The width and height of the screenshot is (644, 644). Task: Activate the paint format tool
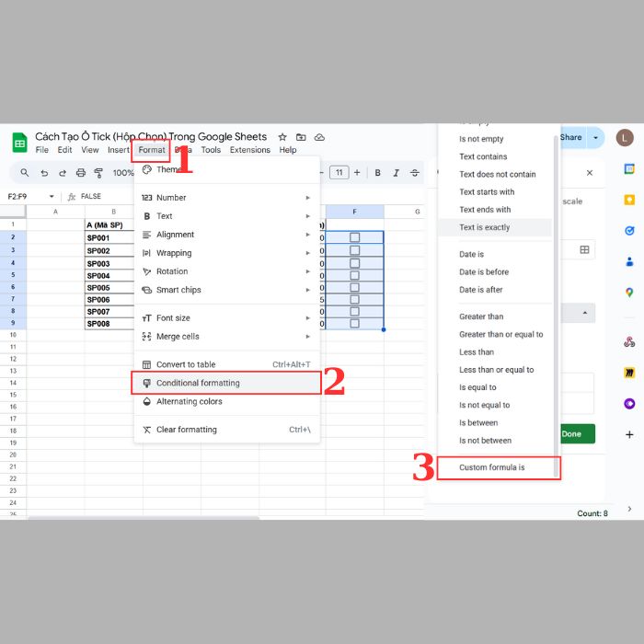coord(98,173)
